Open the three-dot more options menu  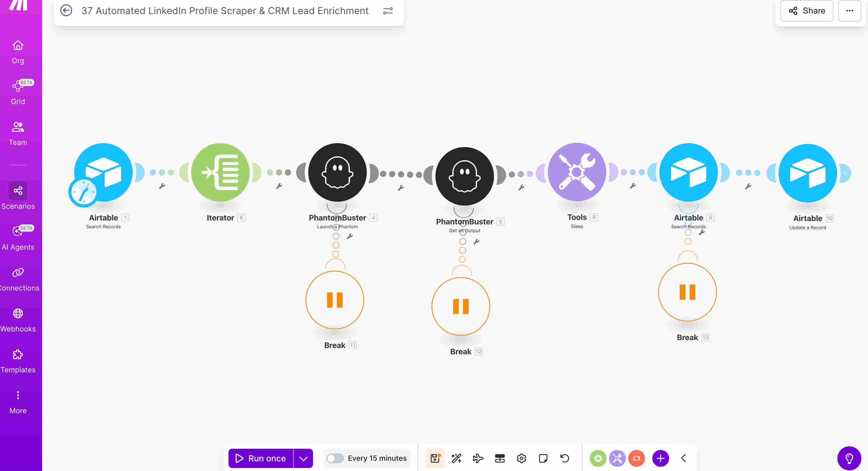[849, 11]
